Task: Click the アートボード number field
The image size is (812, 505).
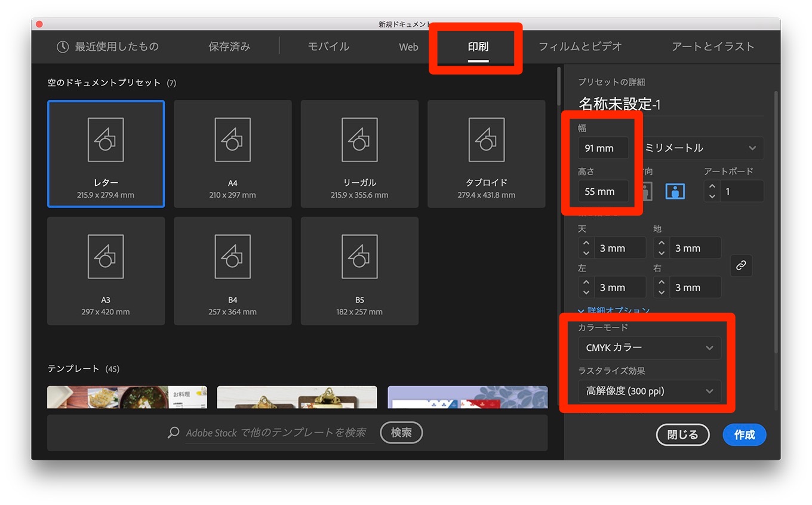Action: click(x=742, y=191)
